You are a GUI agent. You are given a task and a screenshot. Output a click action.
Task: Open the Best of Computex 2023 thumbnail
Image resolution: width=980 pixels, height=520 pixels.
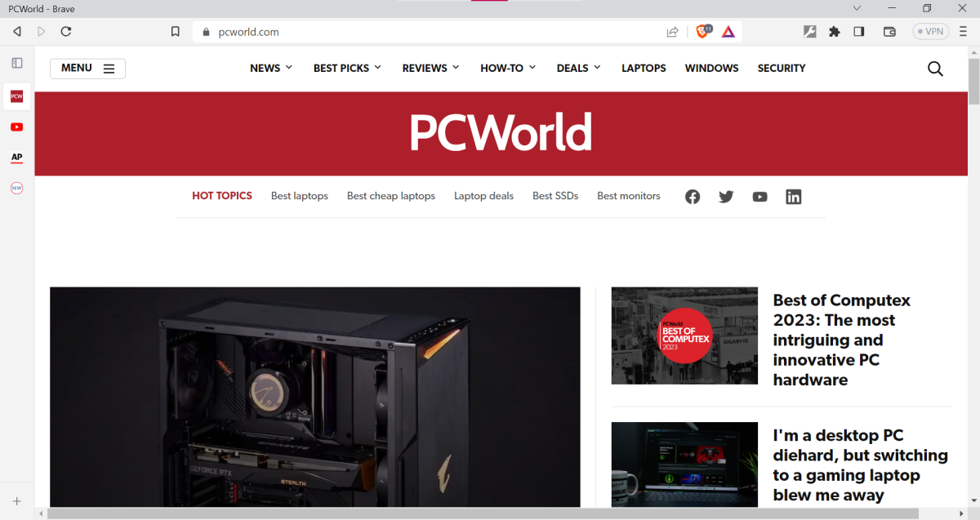pyautogui.click(x=684, y=336)
